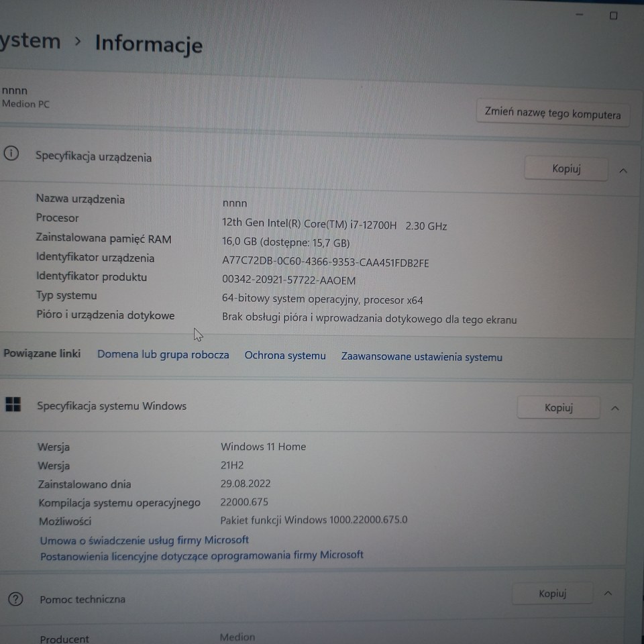Click the Windows 11 Home value
644x644 pixels.
point(263,447)
